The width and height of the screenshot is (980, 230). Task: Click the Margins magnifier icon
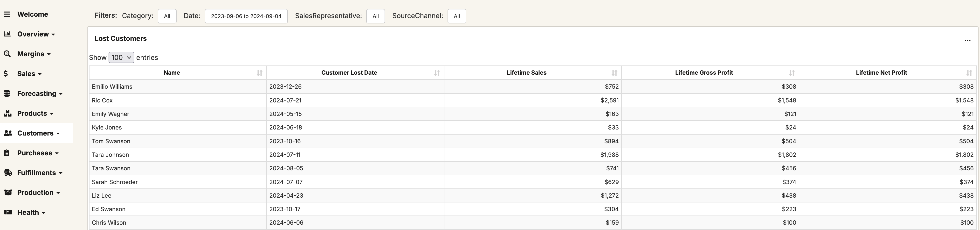click(7, 54)
